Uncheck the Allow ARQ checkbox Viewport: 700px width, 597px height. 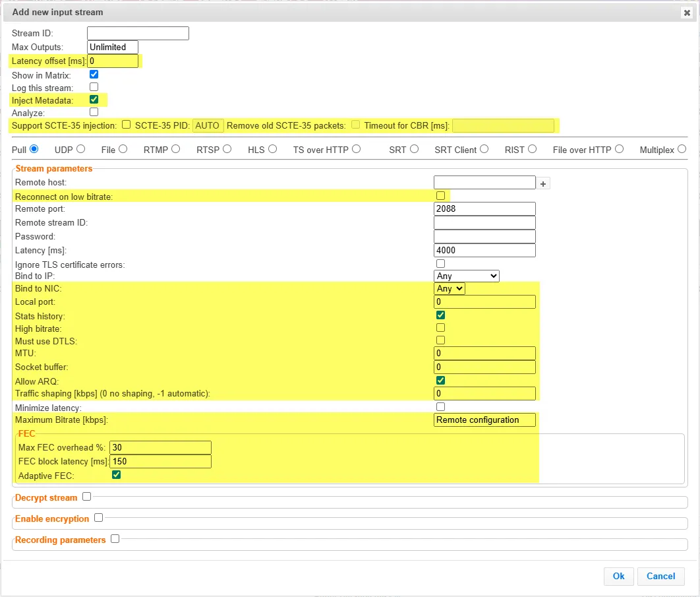coord(440,380)
